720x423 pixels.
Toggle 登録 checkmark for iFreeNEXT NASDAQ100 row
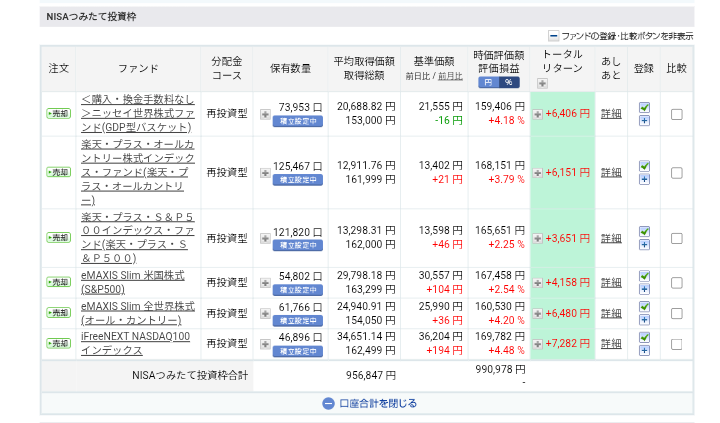coord(644,338)
